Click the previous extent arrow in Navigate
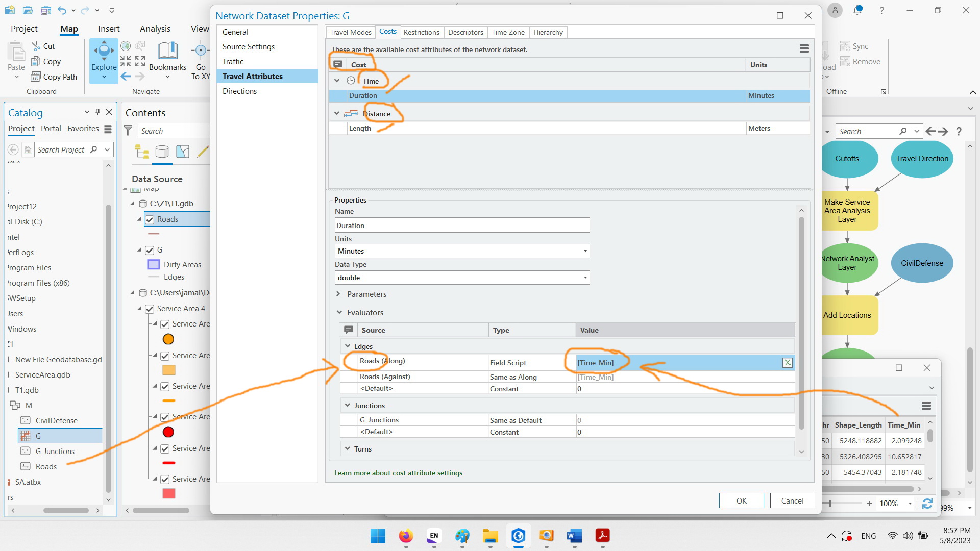The image size is (980, 551). (126, 76)
